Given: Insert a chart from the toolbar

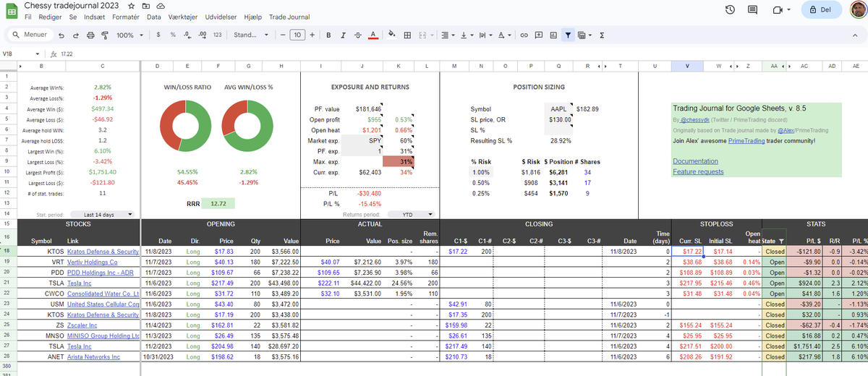Looking at the screenshot, I should (553, 35).
